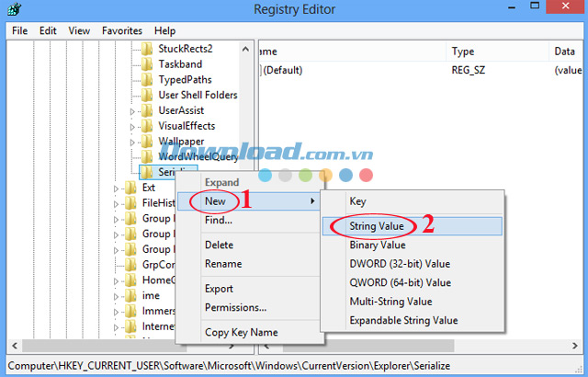Open the Help menu
Viewport: 588px width, 377px height.
click(x=164, y=30)
